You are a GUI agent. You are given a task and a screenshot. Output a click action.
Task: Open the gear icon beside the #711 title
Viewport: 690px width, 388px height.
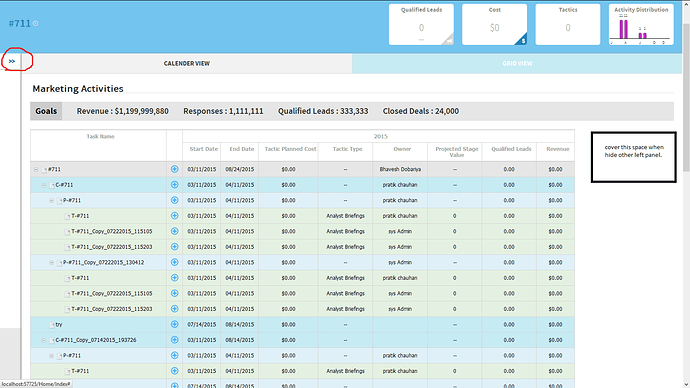(36, 23)
